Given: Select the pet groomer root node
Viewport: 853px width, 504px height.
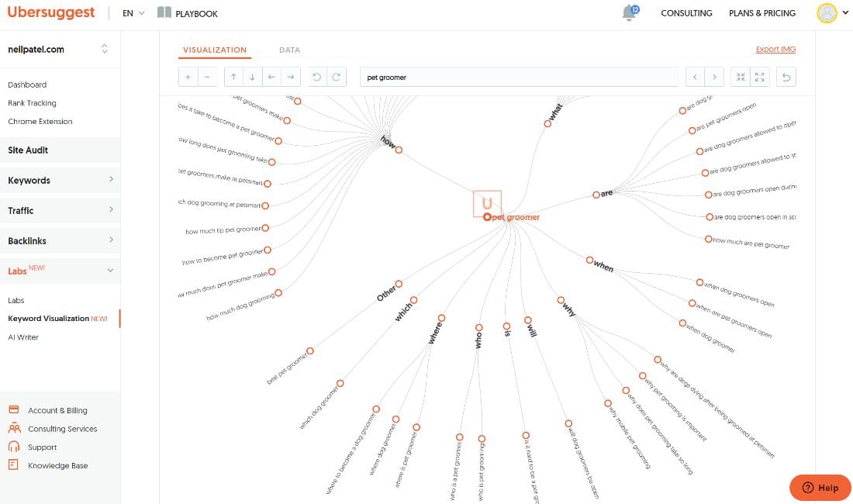Looking at the screenshot, I should point(487,217).
